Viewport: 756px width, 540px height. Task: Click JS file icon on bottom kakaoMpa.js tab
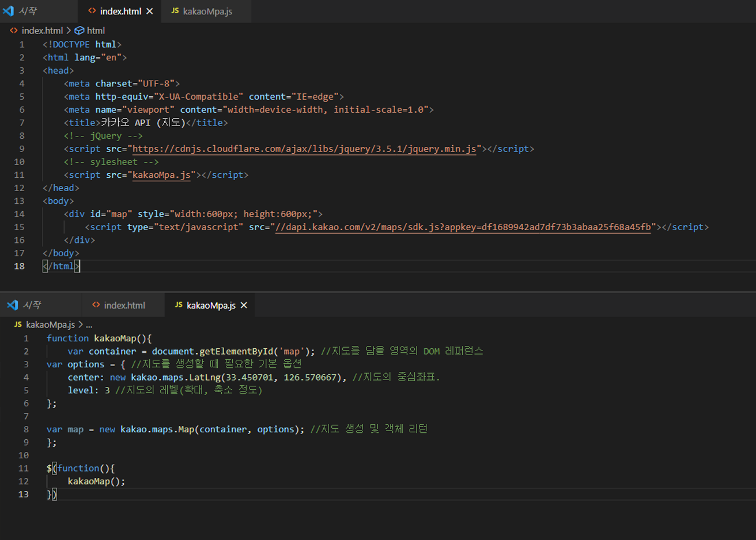(x=179, y=305)
